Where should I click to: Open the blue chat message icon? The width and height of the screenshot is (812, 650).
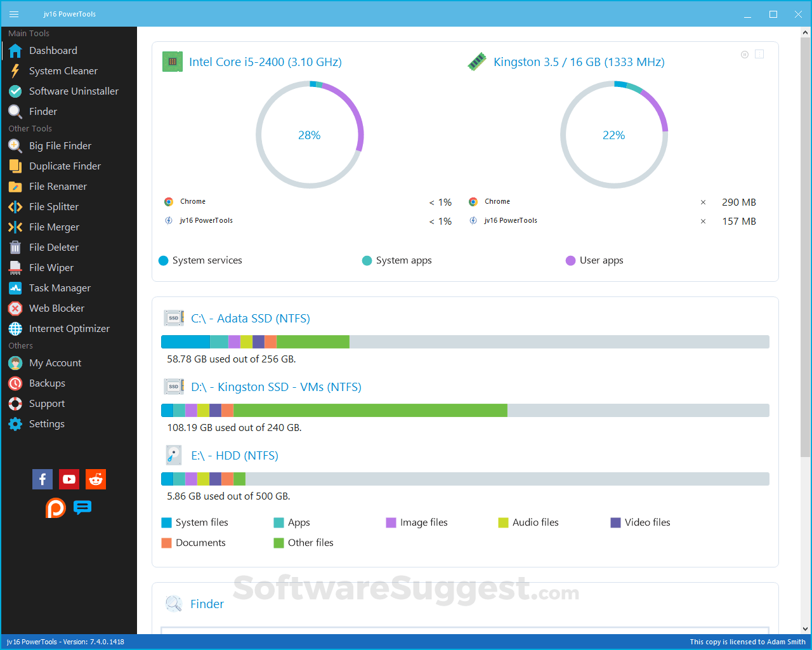click(82, 507)
